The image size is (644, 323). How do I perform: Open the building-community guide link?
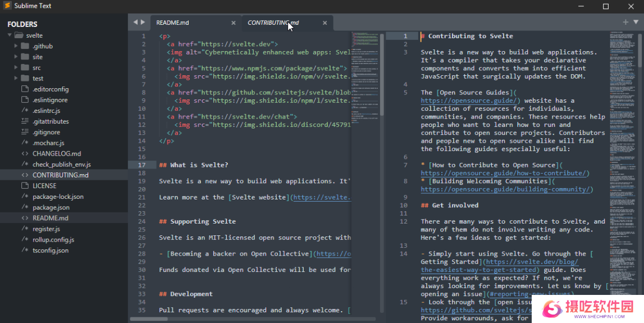click(x=505, y=189)
